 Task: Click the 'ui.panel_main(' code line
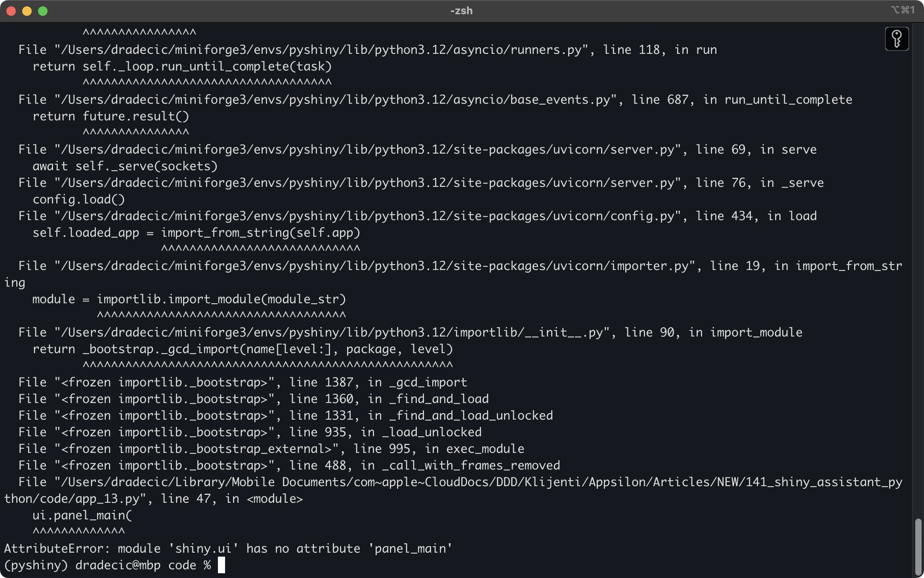point(82,515)
